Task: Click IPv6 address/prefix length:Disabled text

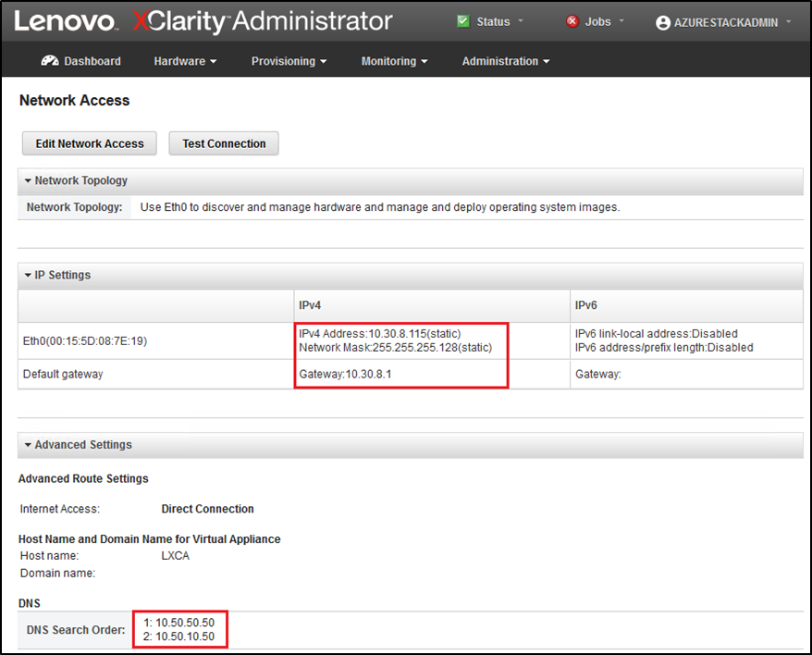Action: click(664, 348)
